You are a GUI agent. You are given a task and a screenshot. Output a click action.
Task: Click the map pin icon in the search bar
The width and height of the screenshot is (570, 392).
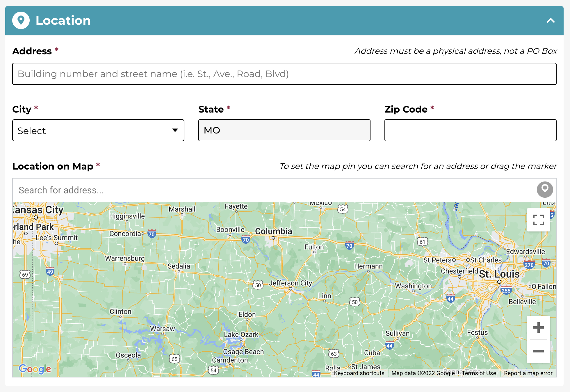(545, 190)
